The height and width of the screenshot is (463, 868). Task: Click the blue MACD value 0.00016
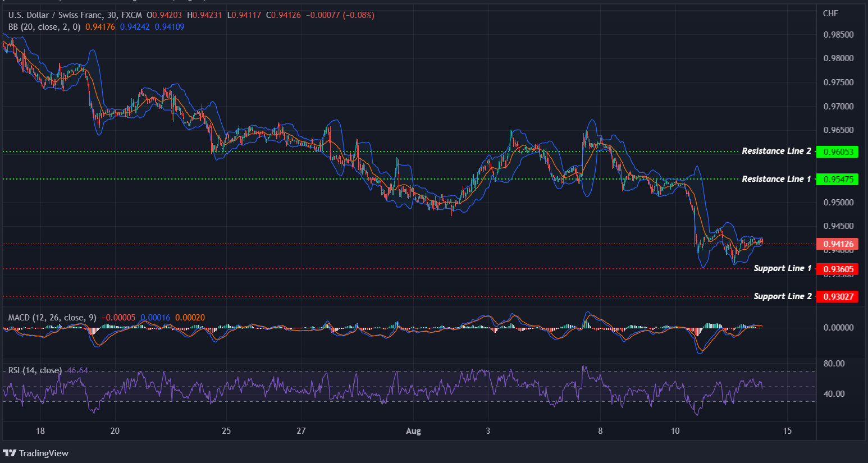155,317
